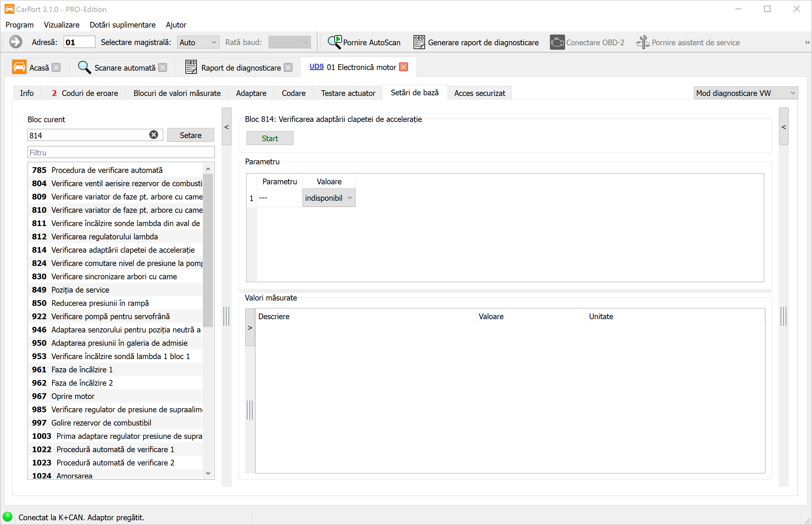This screenshot has width=812, height=525.
Task: Close the 01 Electronică motor tab
Action: tap(403, 67)
